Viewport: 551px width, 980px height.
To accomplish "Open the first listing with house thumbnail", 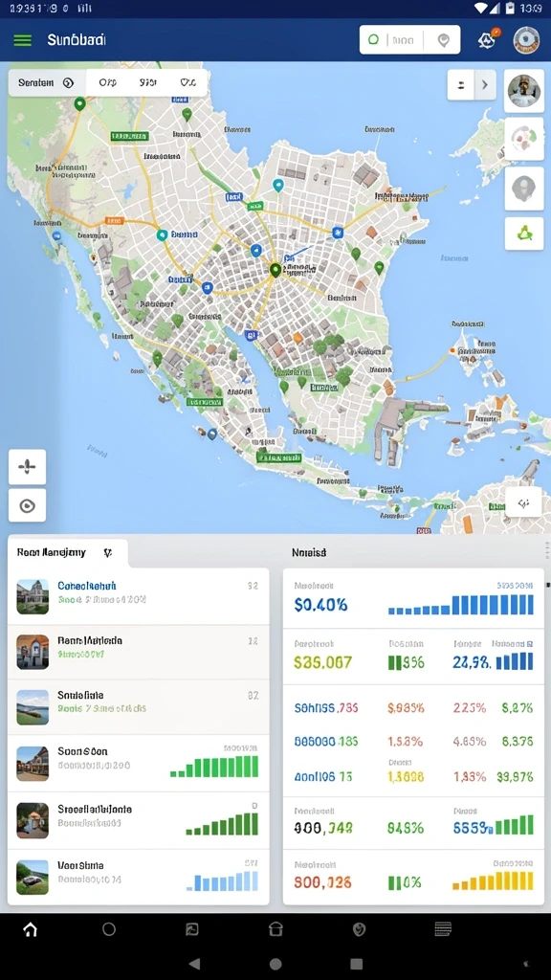I will point(138,596).
